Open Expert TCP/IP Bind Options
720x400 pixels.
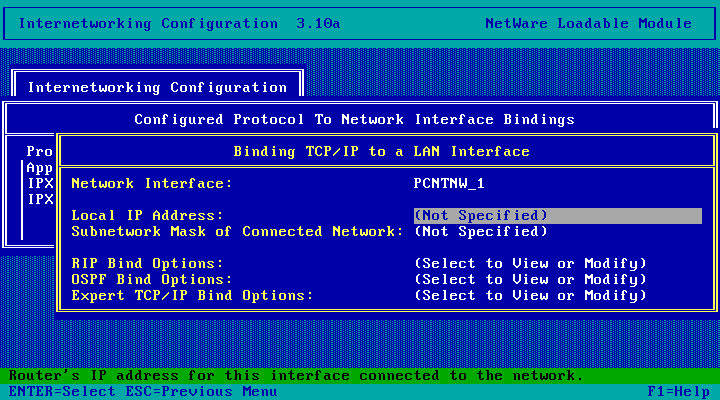(x=530, y=296)
